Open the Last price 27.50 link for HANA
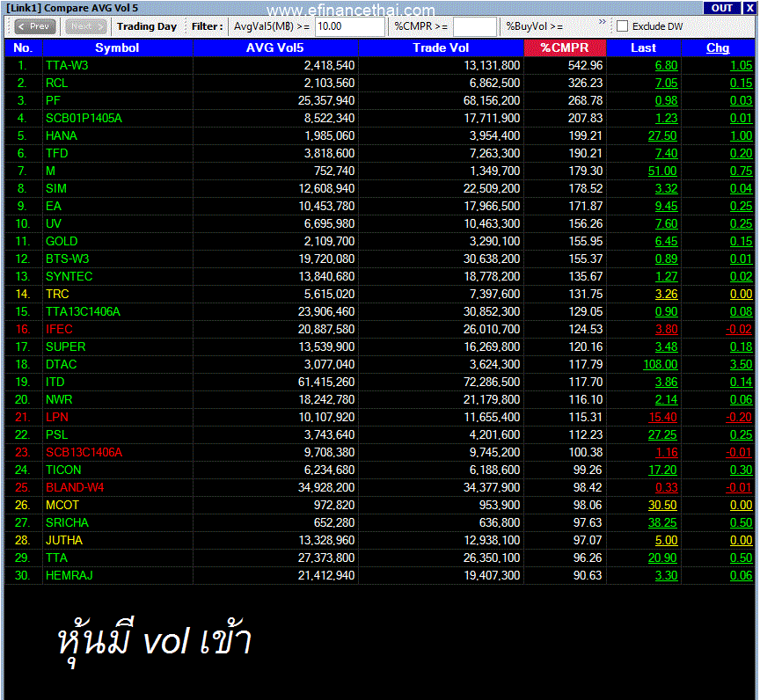 coord(662,135)
